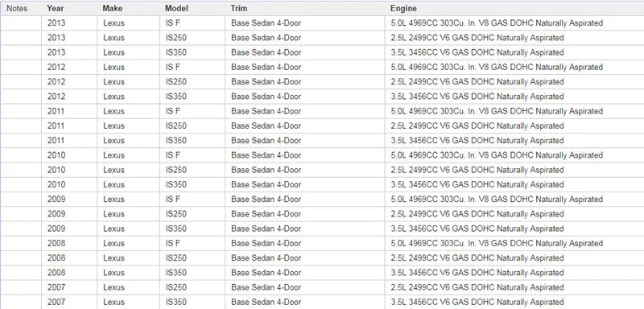Select the 2012 IS250 year cell
Screen dimensions: 644x309
69,81
